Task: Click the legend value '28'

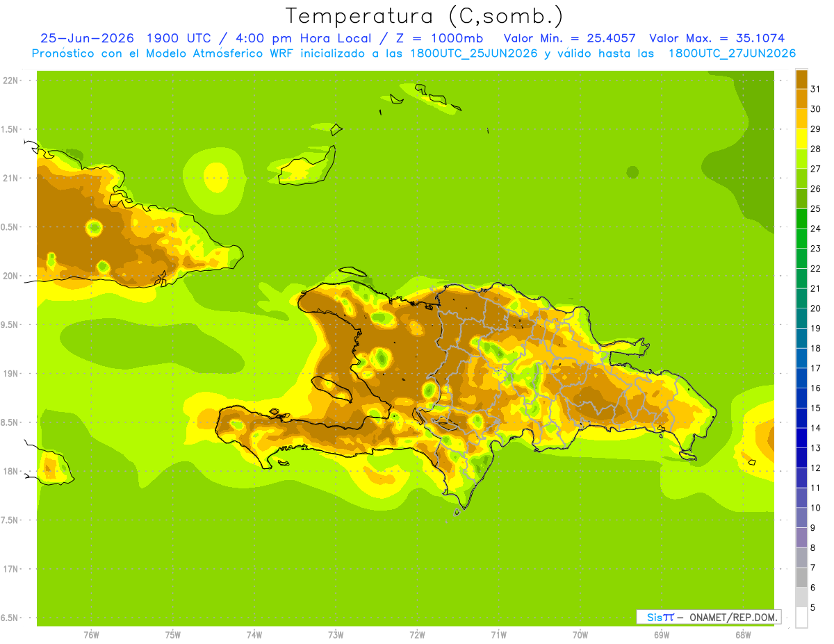Action: pos(815,149)
